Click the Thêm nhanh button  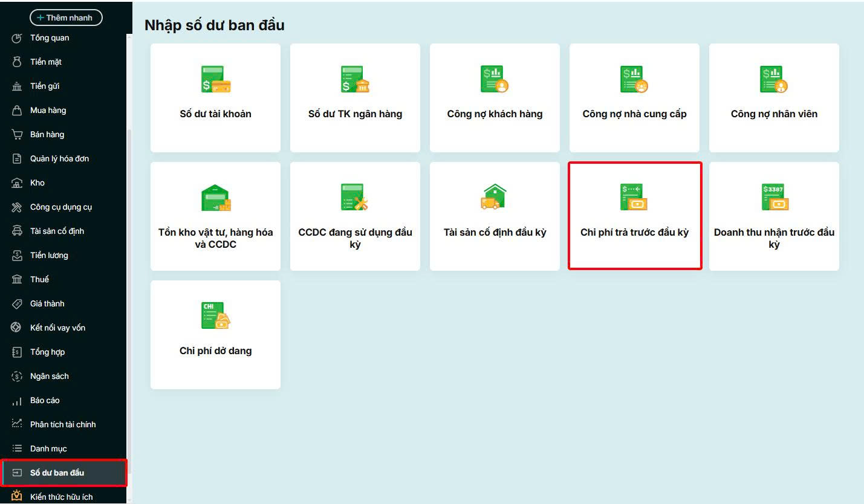[66, 18]
